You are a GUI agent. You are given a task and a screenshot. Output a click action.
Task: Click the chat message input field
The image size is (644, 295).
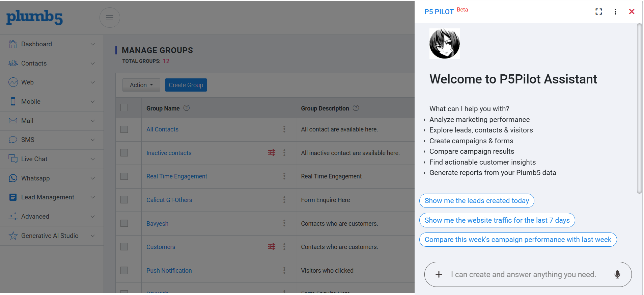(528, 274)
